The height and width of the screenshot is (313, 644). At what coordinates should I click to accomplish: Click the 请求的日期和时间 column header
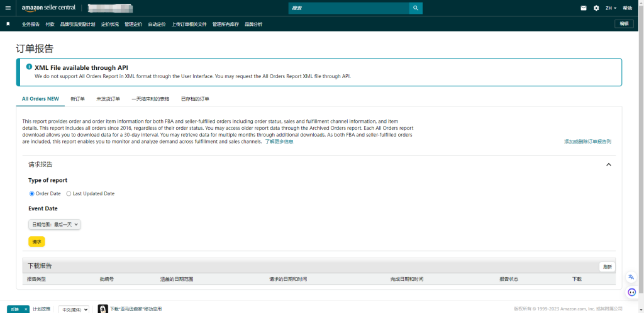[288, 279]
